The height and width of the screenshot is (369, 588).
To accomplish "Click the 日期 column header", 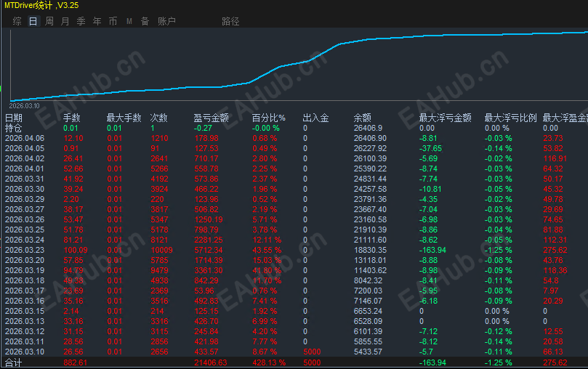I will [x=14, y=118].
